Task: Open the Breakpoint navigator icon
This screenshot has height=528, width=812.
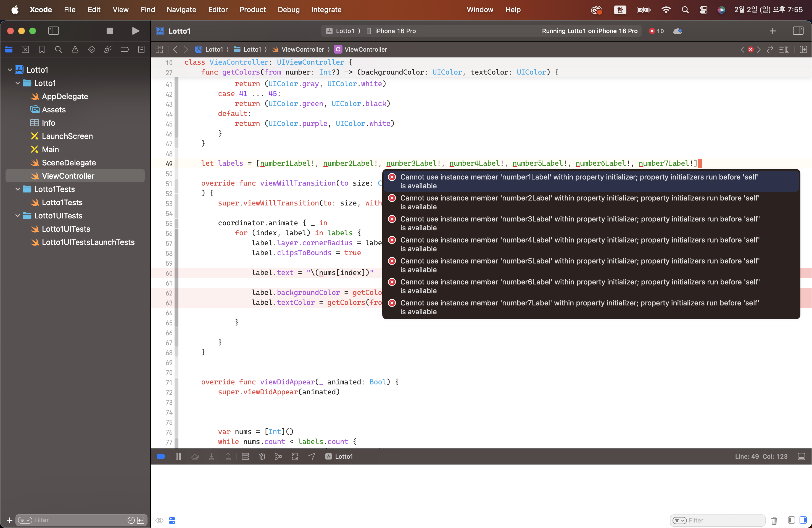Action: 125,49
